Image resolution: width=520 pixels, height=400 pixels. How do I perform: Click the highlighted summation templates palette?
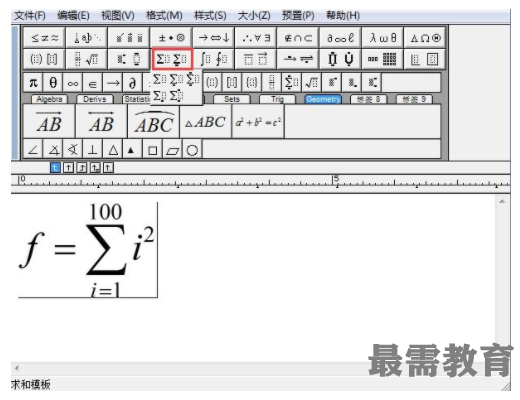pyautogui.click(x=172, y=59)
